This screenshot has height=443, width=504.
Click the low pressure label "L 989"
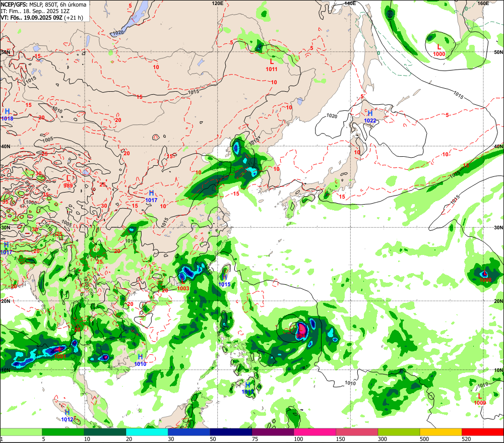tap(68, 181)
